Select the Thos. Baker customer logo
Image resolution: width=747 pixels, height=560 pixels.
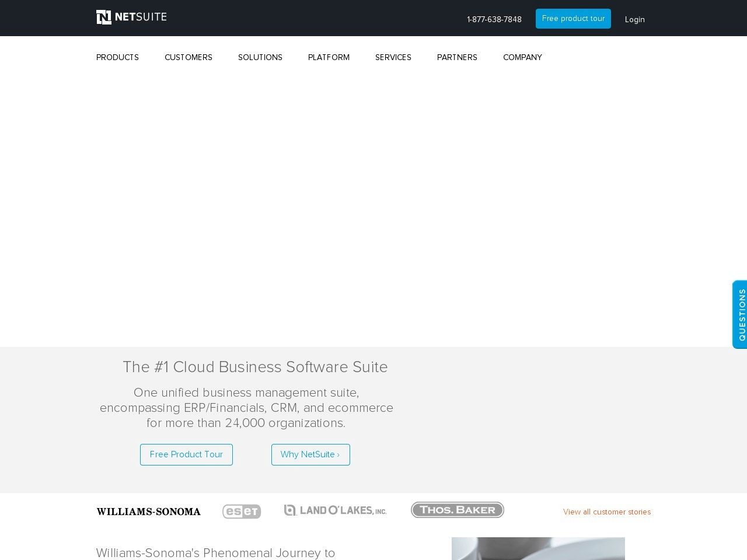tap(458, 510)
